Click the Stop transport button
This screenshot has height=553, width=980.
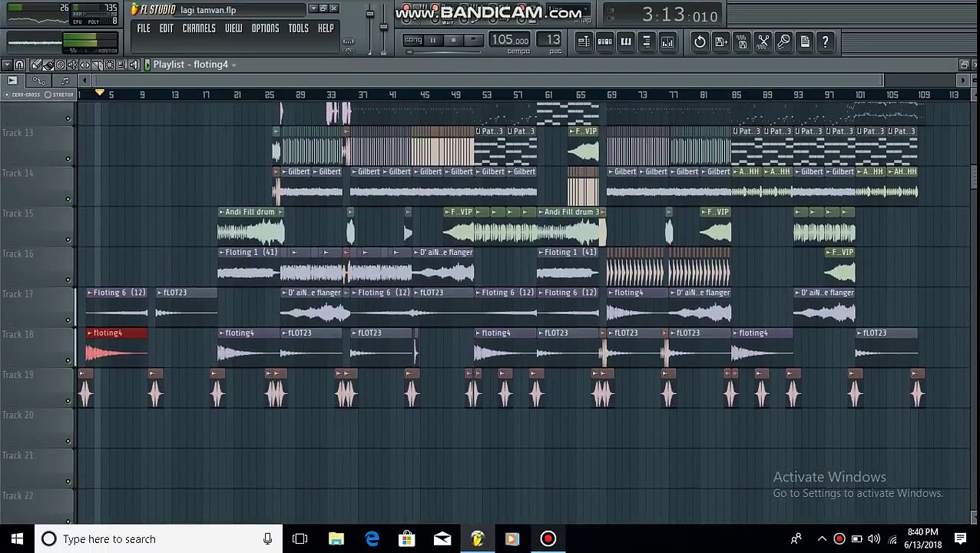tap(453, 40)
